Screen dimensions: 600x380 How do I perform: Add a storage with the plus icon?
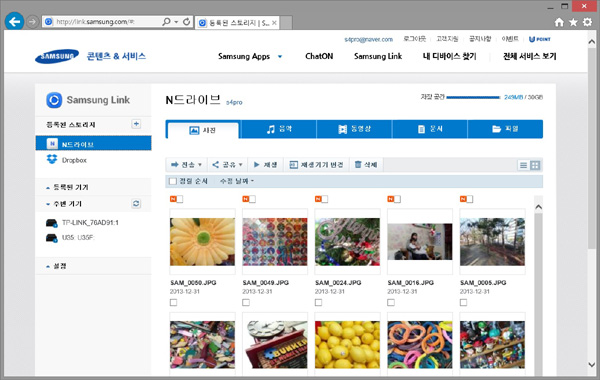pyautogui.click(x=136, y=124)
